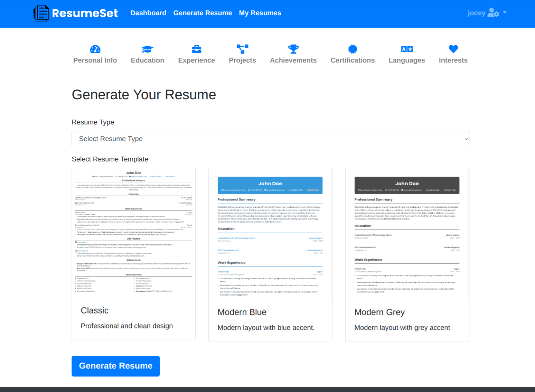Image resolution: width=535 pixels, height=392 pixels.
Task: Open the Languages translate icon
Action: (407, 49)
